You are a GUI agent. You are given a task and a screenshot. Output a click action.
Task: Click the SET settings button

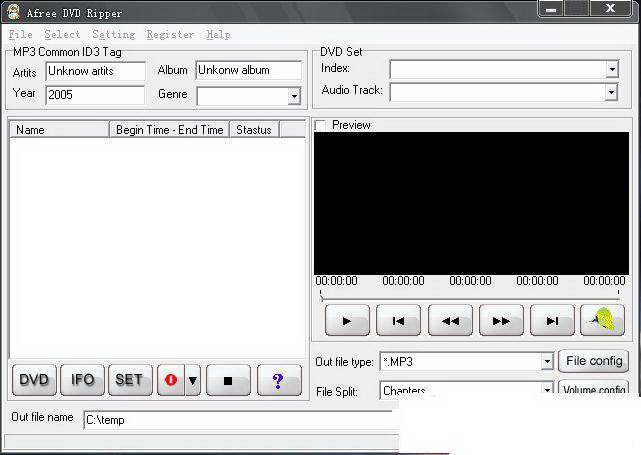[x=130, y=380]
